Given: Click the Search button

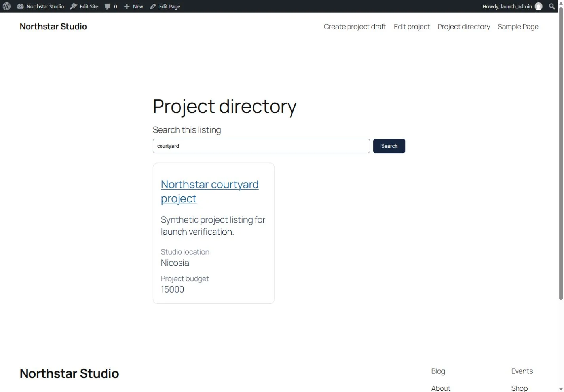Looking at the screenshot, I should tap(389, 146).
